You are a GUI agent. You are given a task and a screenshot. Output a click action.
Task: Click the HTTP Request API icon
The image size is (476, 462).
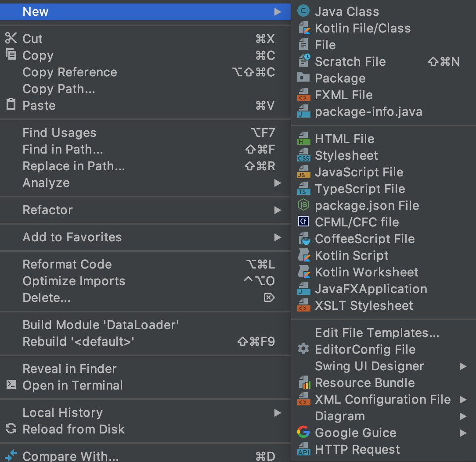coord(303,449)
